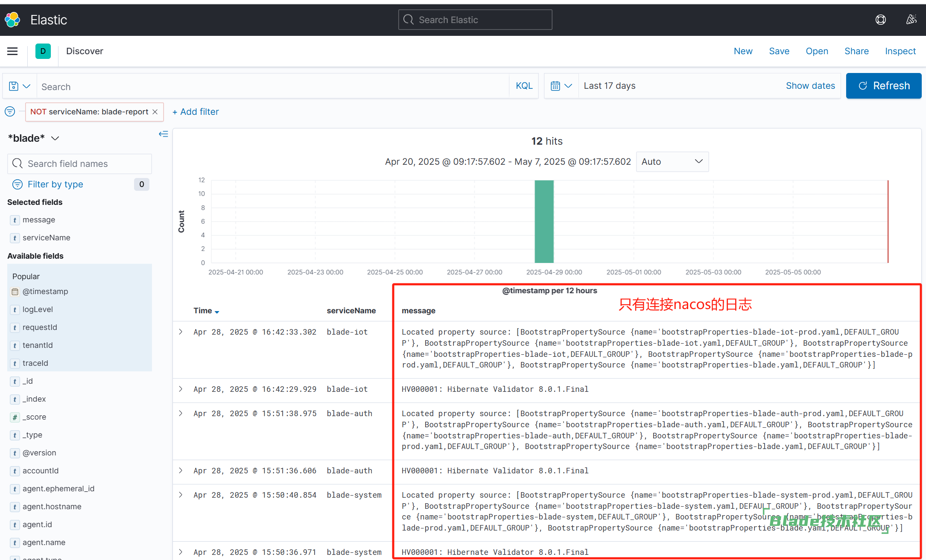The image size is (926, 560).
Task: Click the Search Elastic global search box
Action: click(475, 20)
